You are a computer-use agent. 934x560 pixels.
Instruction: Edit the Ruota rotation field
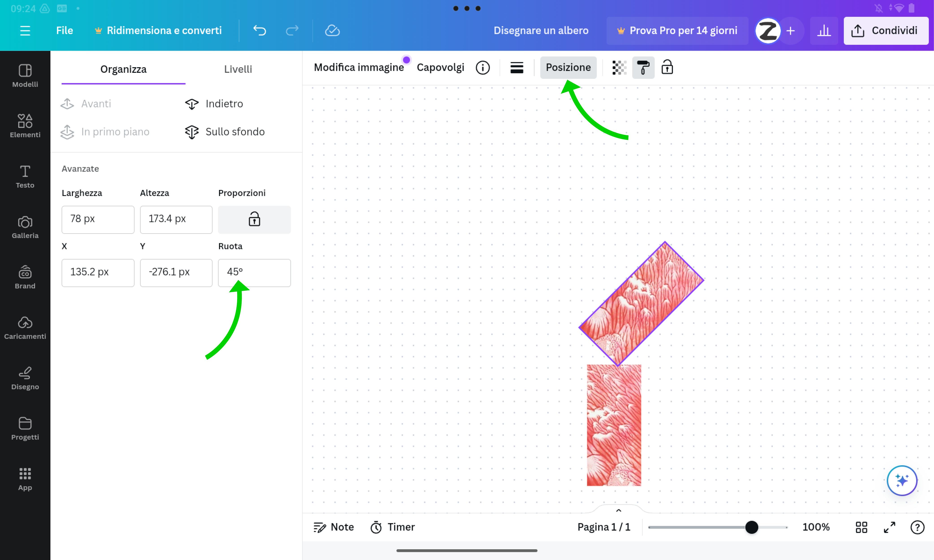click(x=254, y=272)
